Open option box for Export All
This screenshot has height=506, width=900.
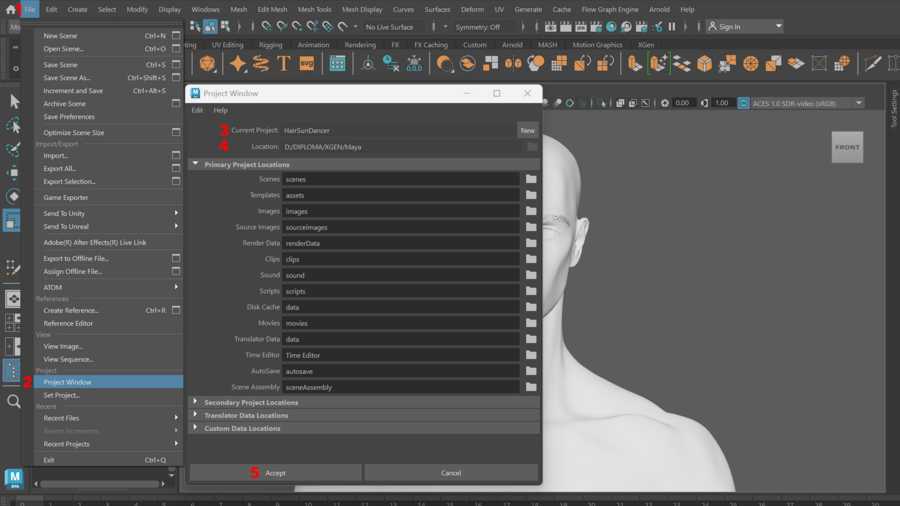click(x=176, y=169)
